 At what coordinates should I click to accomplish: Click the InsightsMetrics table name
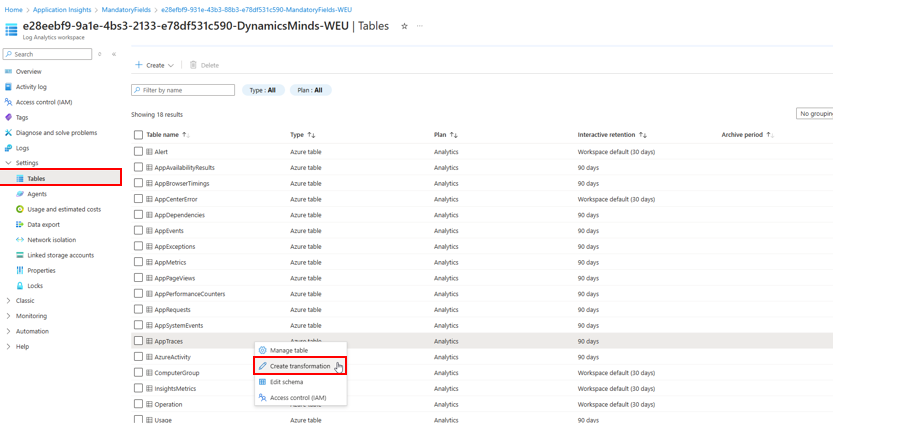pos(175,388)
